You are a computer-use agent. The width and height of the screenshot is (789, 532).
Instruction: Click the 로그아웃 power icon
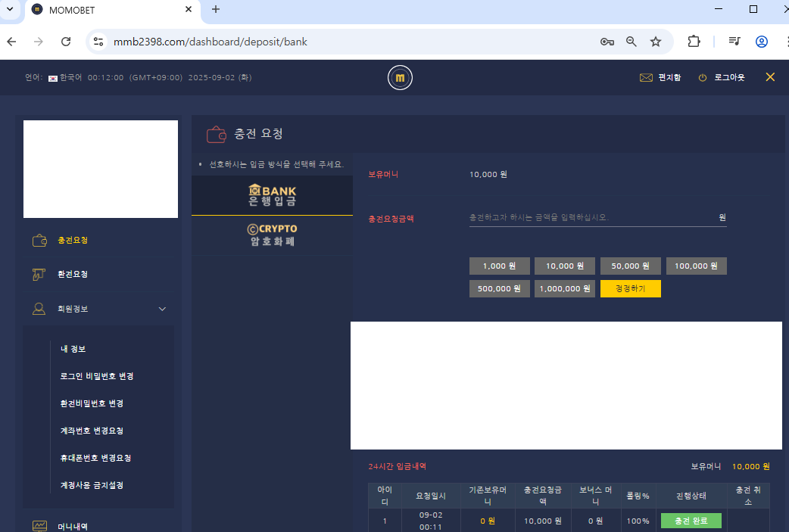703,77
